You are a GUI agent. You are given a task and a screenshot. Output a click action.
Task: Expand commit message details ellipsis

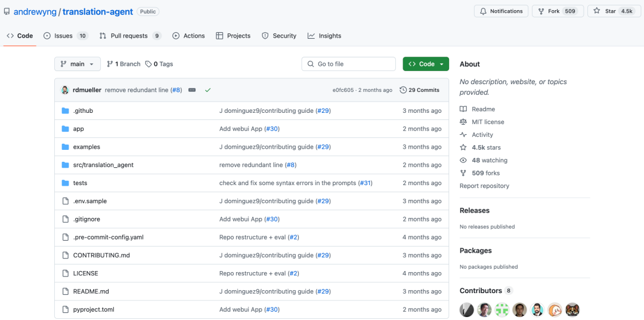[192, 90]
